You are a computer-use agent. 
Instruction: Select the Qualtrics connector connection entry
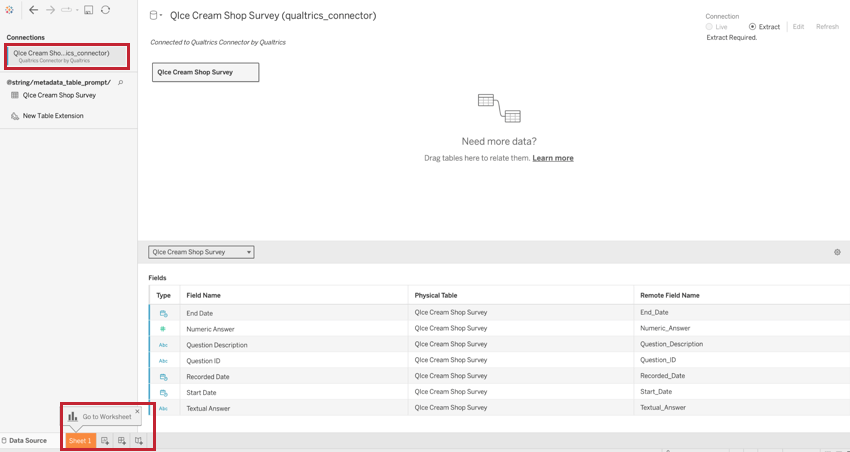click(x=68, y=57)
